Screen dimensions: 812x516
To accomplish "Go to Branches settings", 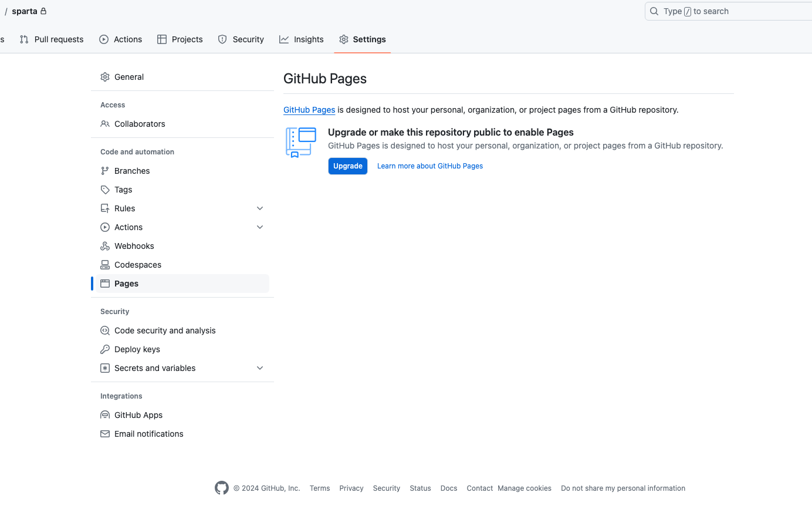I will [x=182, y=171].
